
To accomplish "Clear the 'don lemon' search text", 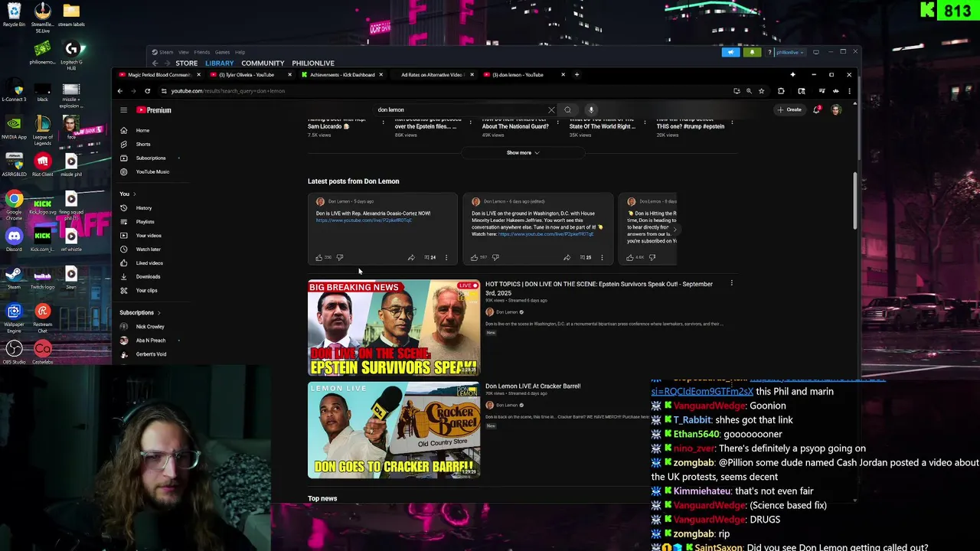I will (x=551, y=110).
